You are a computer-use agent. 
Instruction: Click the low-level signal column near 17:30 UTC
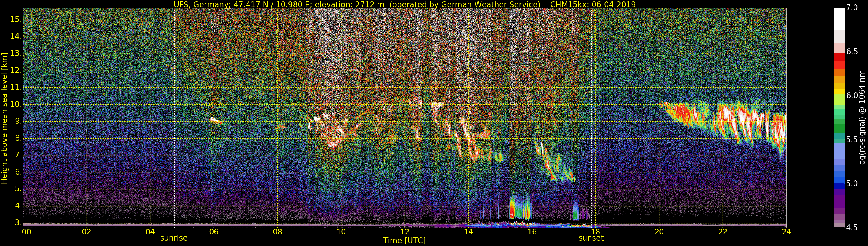(x=575, y=210)
